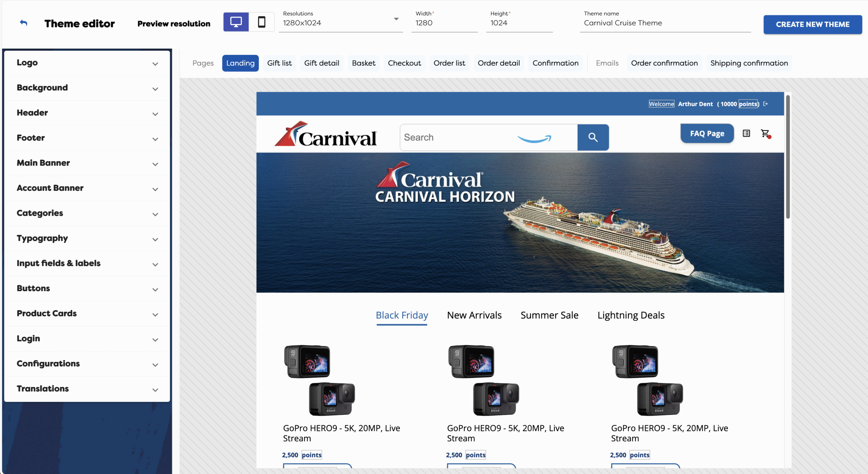Image resolution: width=868 pixels, height=474 pixels.
Task: Switch to desktop preview resolution
Action: [236, 22]
